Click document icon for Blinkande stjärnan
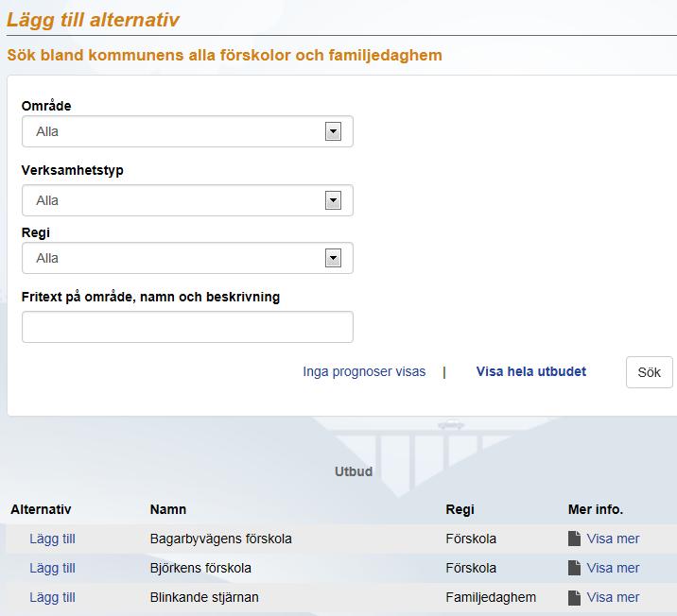Screen dimensions: 677x616 coord(574,597)
